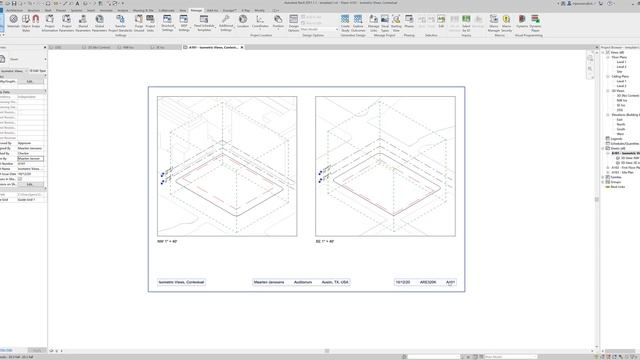The height and width of the screenshot is (360, 640).
Task: Collapse 3D Views node in Project Browser
Action: pos(608,91)
